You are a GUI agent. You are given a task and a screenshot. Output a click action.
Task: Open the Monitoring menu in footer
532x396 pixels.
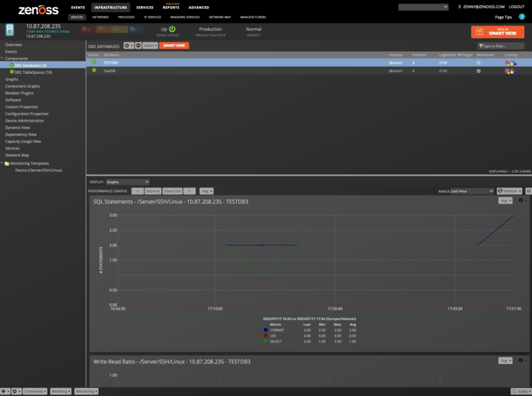[x=86, y=391]
